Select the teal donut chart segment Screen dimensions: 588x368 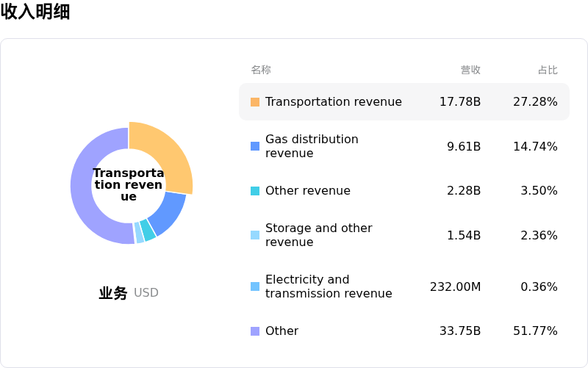148,231
